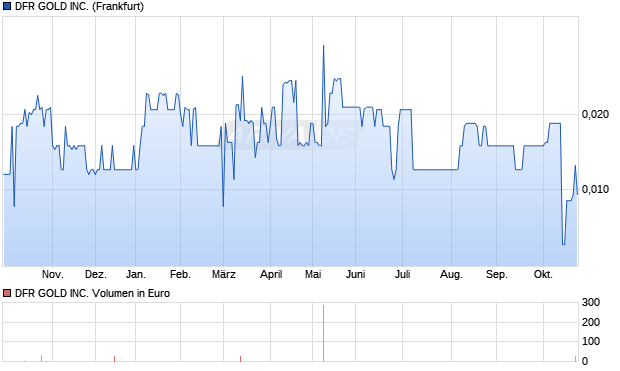
Task: Click the 'April' month label
Action: 271,274
